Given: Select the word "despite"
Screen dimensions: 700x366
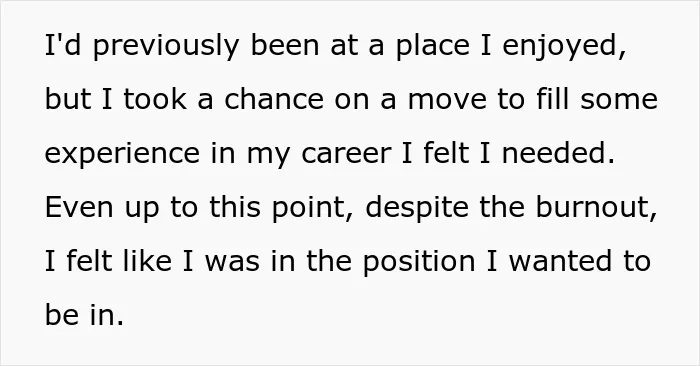Looking at the screenshot, I should pos(417,208).
